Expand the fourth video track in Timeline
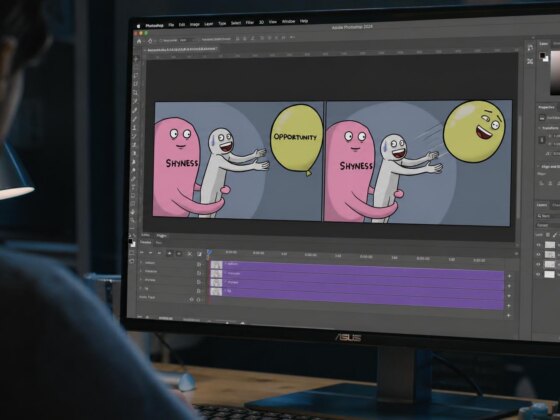The height and width of the screenshot is (420, 560). click(141, 288)
